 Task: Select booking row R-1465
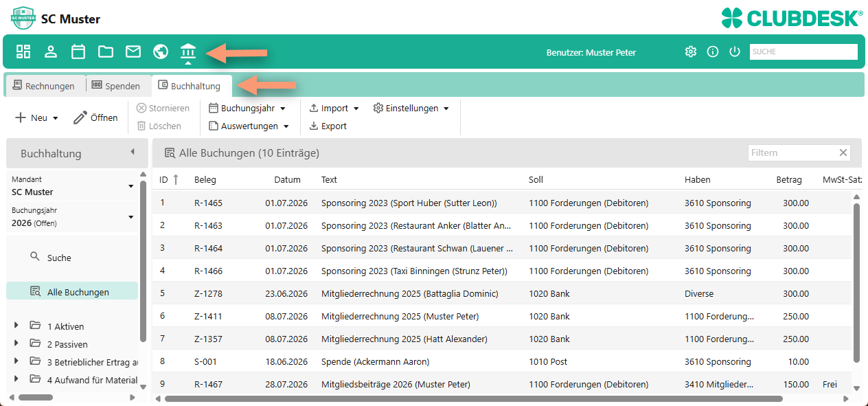click(x=502, y=203)
